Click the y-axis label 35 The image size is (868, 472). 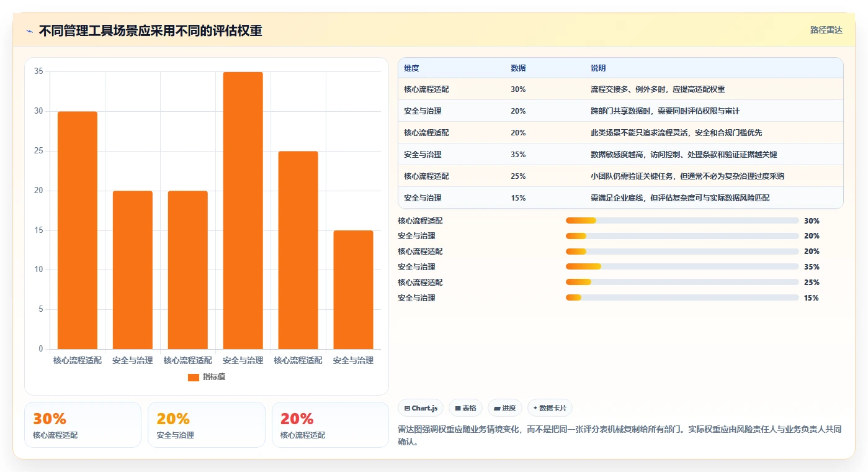[x=38, y=71]
